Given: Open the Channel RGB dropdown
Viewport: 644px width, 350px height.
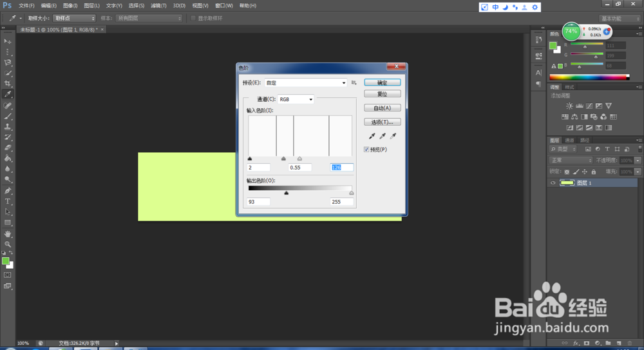Looking at the screenshot, I should click(x=296, y=99).
